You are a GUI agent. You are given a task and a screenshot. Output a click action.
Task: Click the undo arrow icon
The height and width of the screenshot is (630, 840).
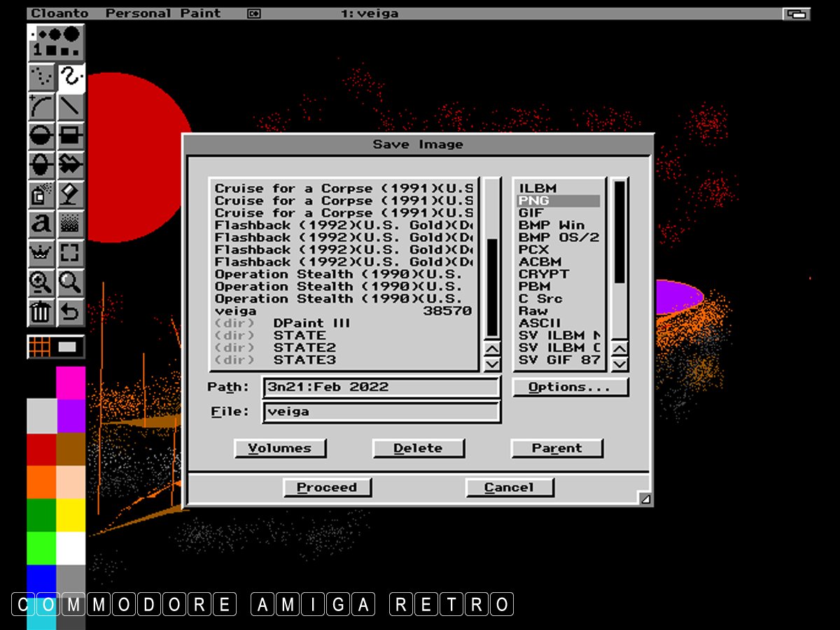(x=71, y=311)
